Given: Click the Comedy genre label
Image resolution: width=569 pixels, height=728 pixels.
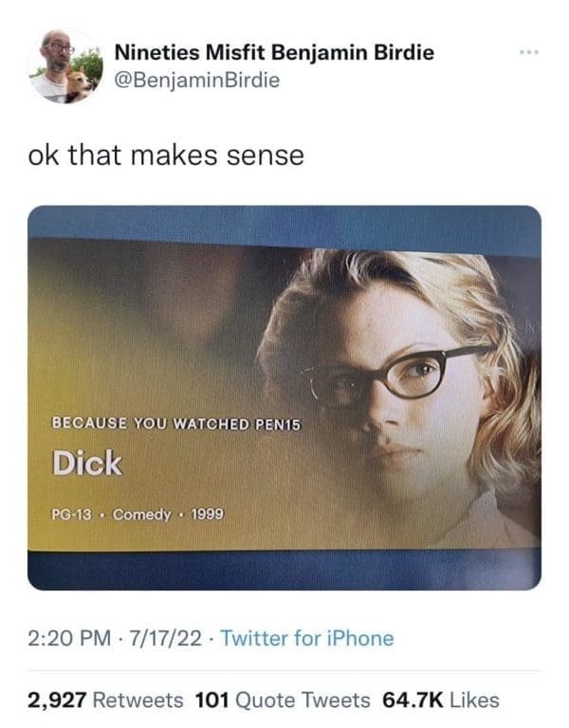Looking at the screenshot, I should 142,514.
